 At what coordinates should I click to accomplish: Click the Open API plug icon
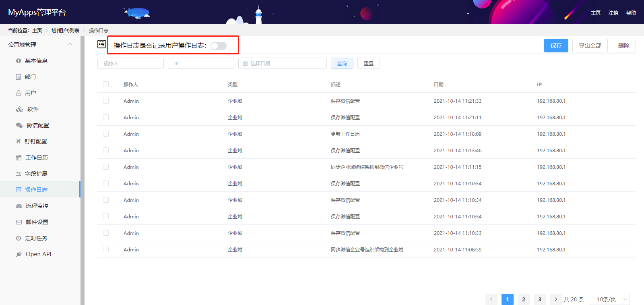point(19,254)
